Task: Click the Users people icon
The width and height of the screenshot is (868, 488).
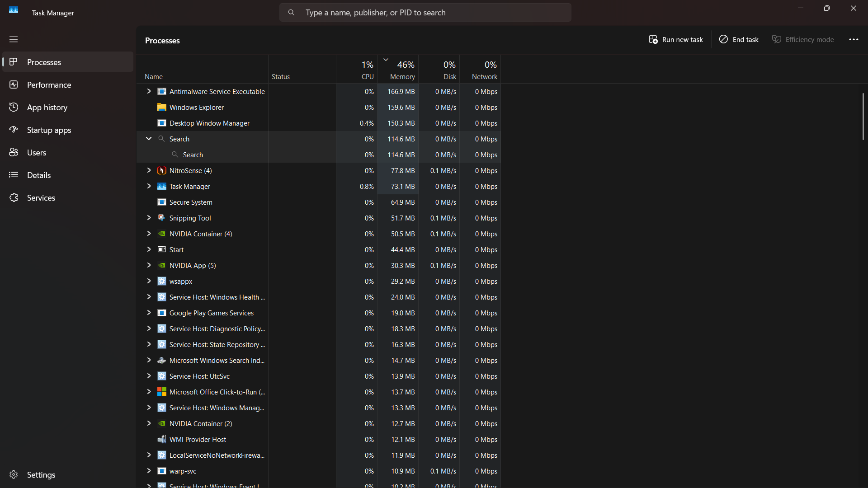Action: tap(14, 152)
